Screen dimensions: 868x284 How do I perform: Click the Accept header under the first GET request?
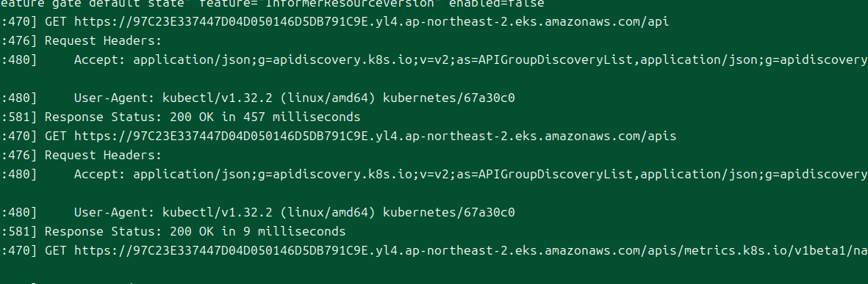tap(471, 59)
